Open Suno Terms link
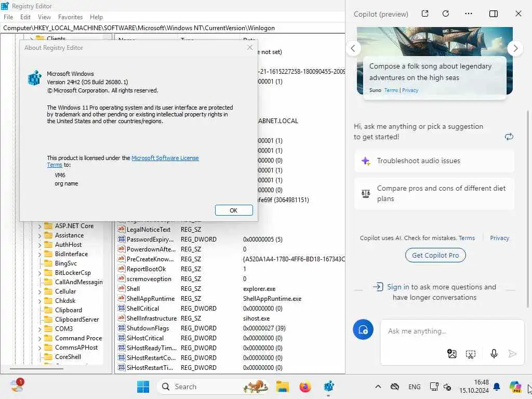This screenshot has width=532, height=399. (391, 90)
